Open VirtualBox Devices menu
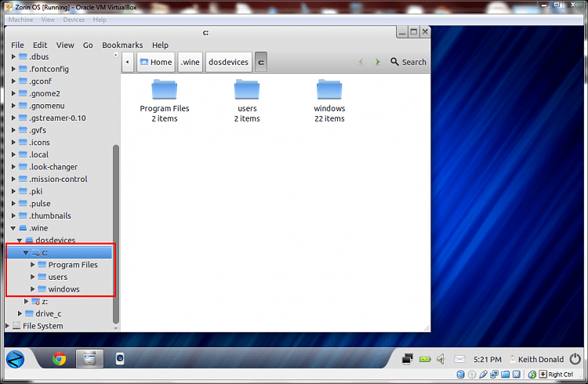 [x=74, y=20]
